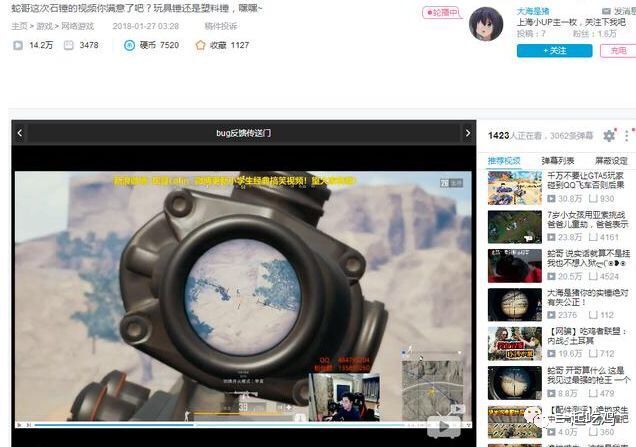This screenshot has width=636, height=447.
Task: Open title 【网骗】吃鸡者联盟
Action: click(x=587, y=336)
